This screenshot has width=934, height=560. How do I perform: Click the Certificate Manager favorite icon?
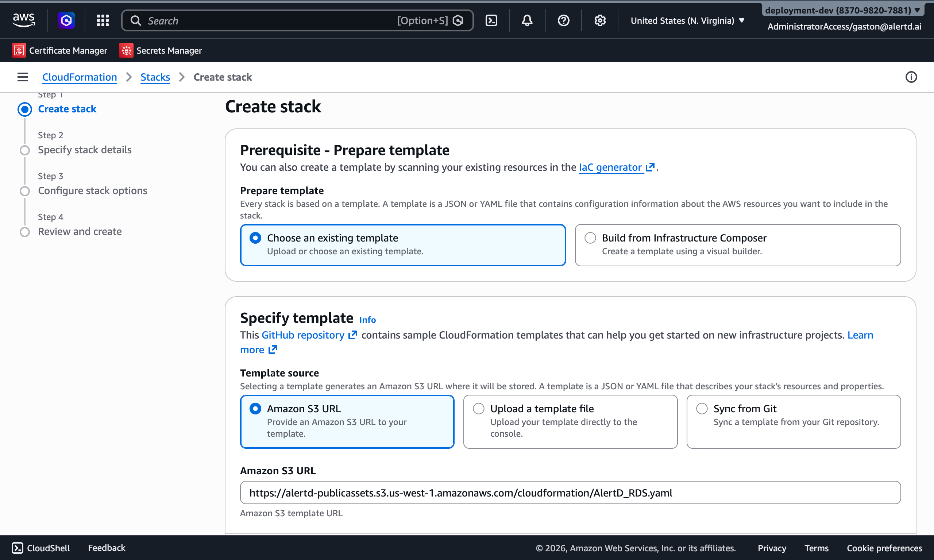[19, 50]
